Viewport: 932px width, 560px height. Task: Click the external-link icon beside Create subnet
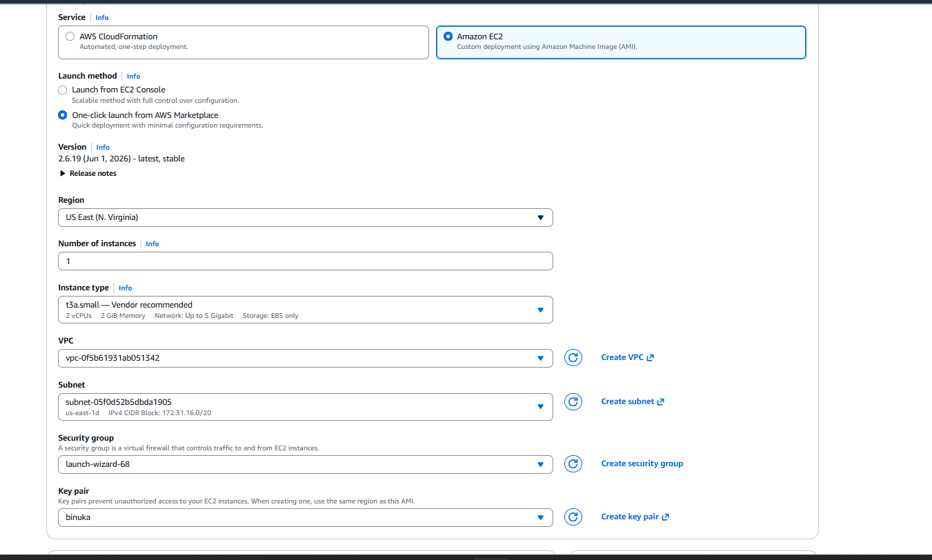[x=660, y=401]
